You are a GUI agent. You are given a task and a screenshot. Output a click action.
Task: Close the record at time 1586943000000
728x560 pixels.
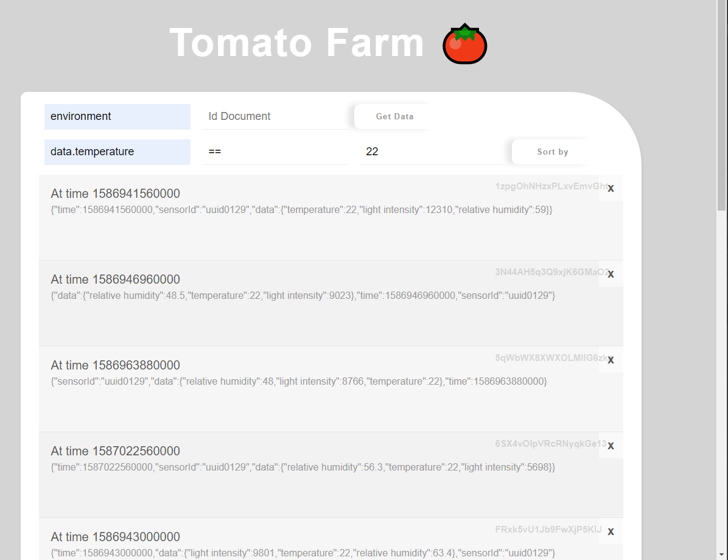click(611, 531)
